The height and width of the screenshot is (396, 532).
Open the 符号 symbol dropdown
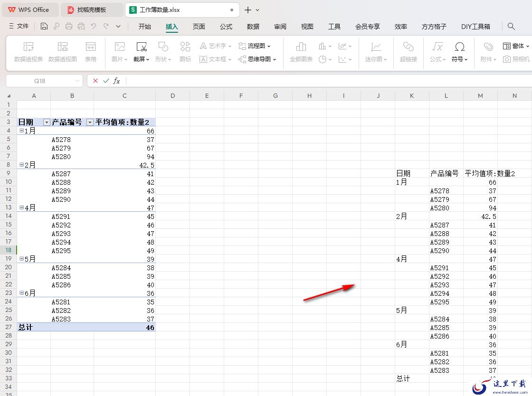point(459,52)
